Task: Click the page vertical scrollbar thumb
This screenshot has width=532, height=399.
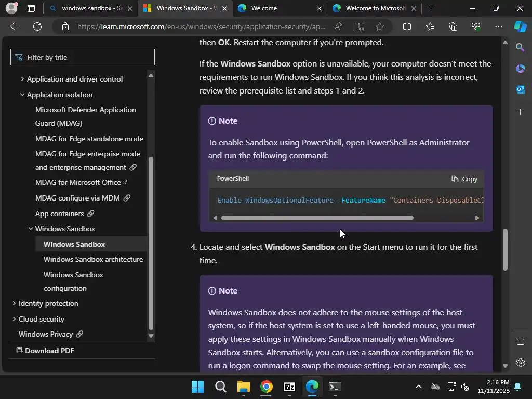Action: pyautogui.click(x=505, y=249)
